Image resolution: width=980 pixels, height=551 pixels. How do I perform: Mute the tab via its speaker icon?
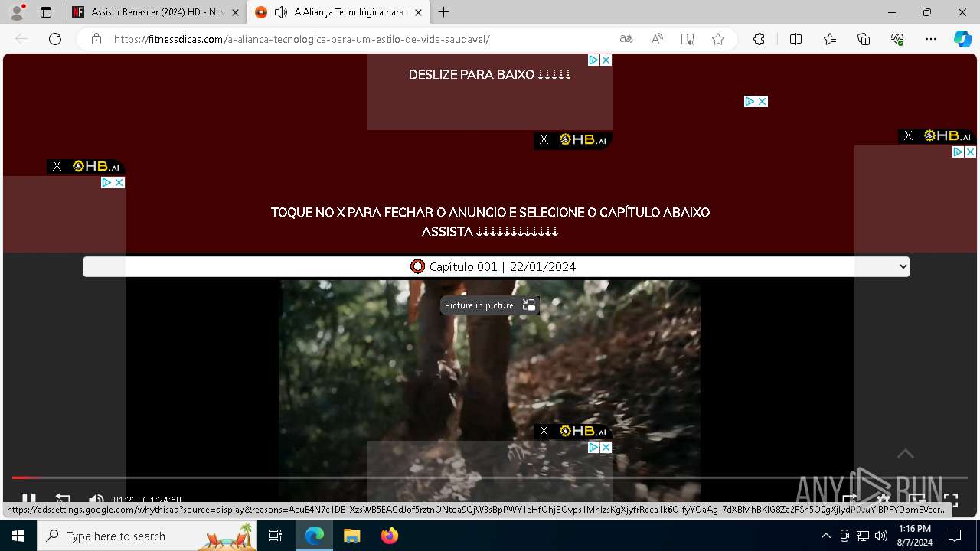(281, 12)
